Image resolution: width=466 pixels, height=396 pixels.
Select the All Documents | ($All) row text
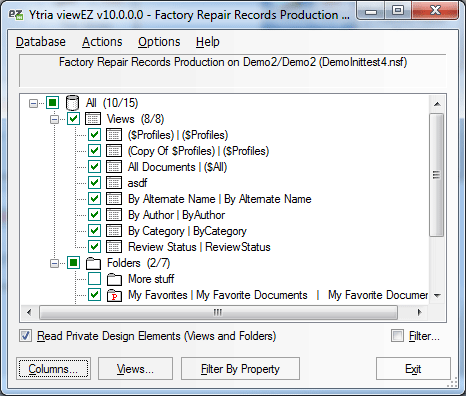(177, 167)
